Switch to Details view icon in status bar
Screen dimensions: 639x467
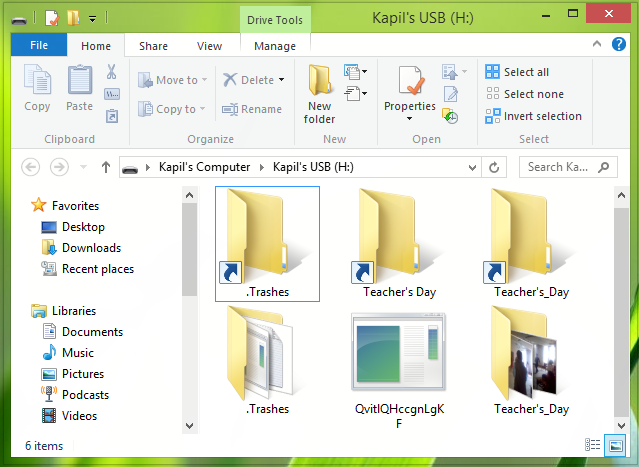[x=593, y=445]
